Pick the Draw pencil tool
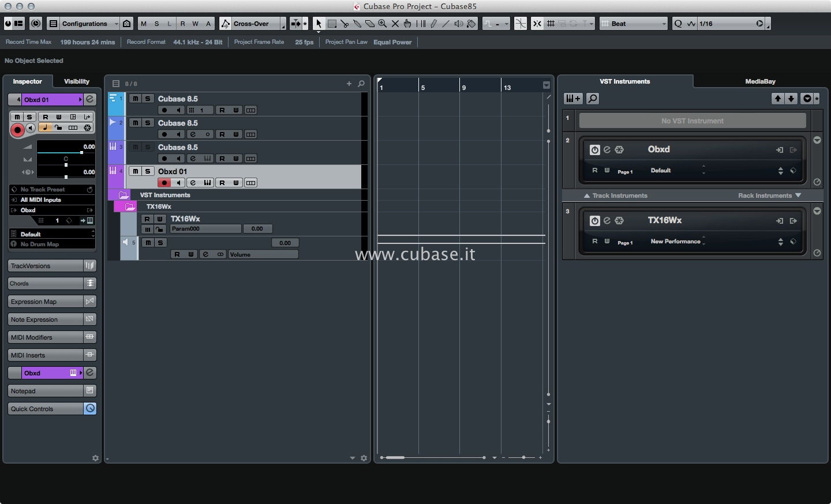 point(433,24)
